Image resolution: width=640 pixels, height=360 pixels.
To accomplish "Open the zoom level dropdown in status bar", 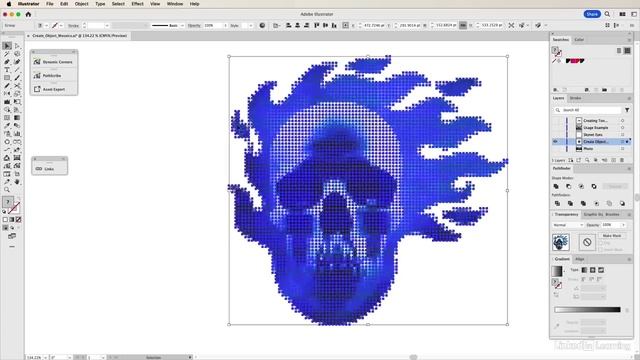I will (45, 357).
